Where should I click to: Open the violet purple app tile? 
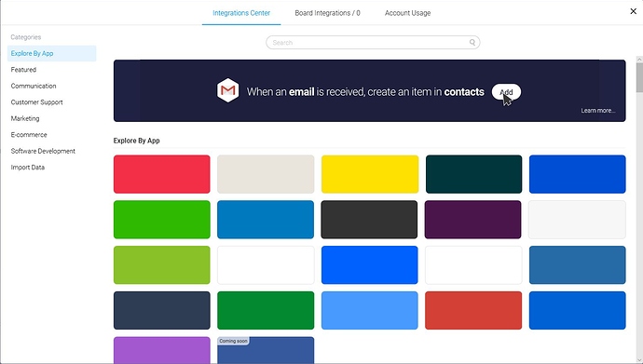pos(162,350)
